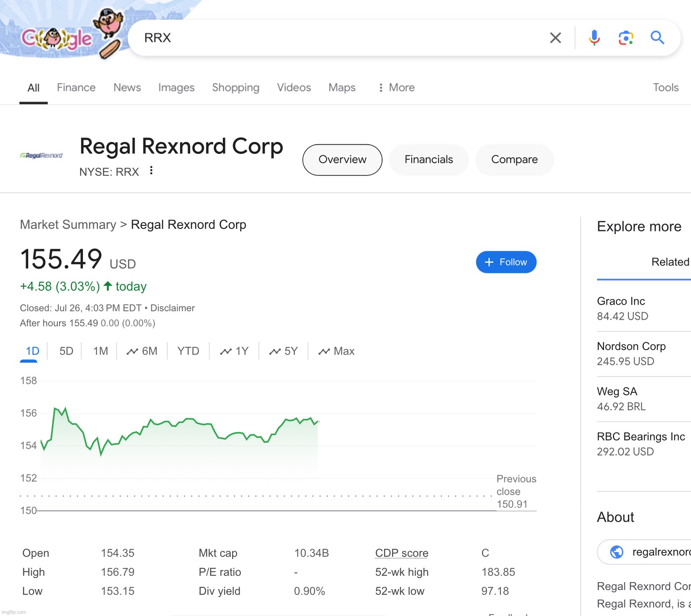This screenshot has height=616, width=691.
Task: Follow Regal Rexnord Corp stock
Action: pyautogui.click(x=506, y=262)
